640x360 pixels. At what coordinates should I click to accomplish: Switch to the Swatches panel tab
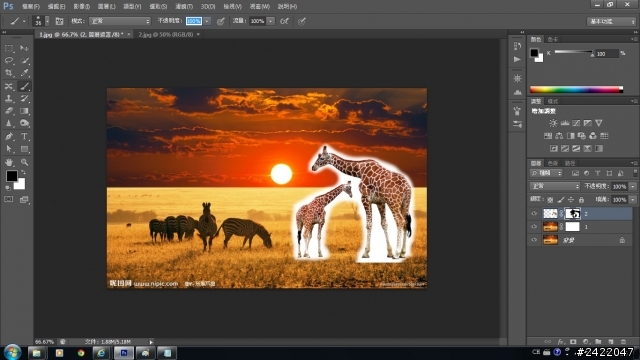tap(553, 40)
